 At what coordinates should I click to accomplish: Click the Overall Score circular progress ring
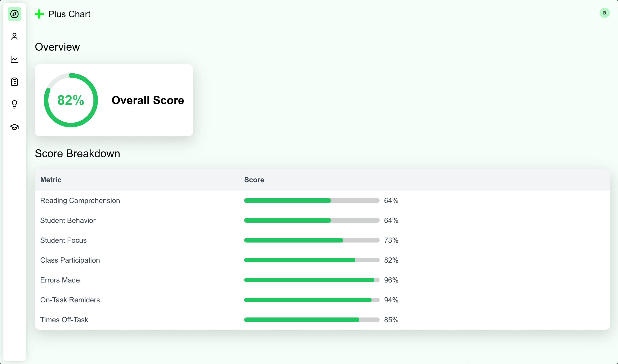pos(70,100)
